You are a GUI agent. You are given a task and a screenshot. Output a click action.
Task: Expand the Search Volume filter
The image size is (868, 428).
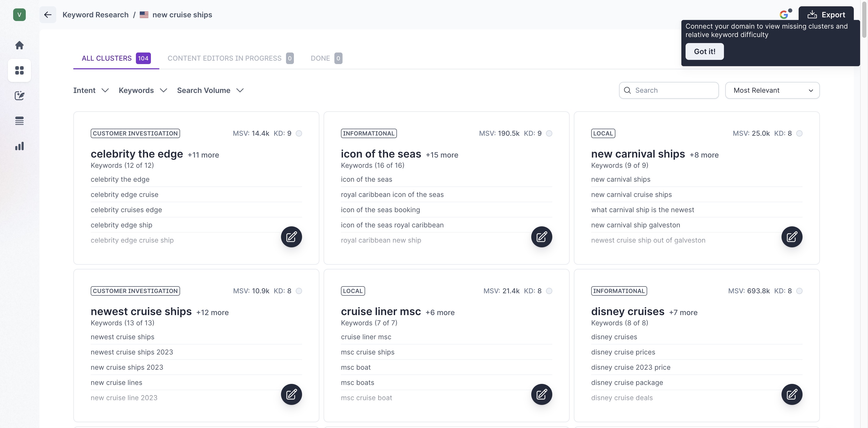(210, 90)
